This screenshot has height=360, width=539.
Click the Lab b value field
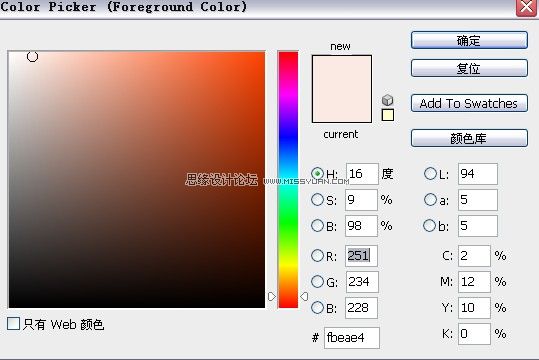tap(477, 226)
